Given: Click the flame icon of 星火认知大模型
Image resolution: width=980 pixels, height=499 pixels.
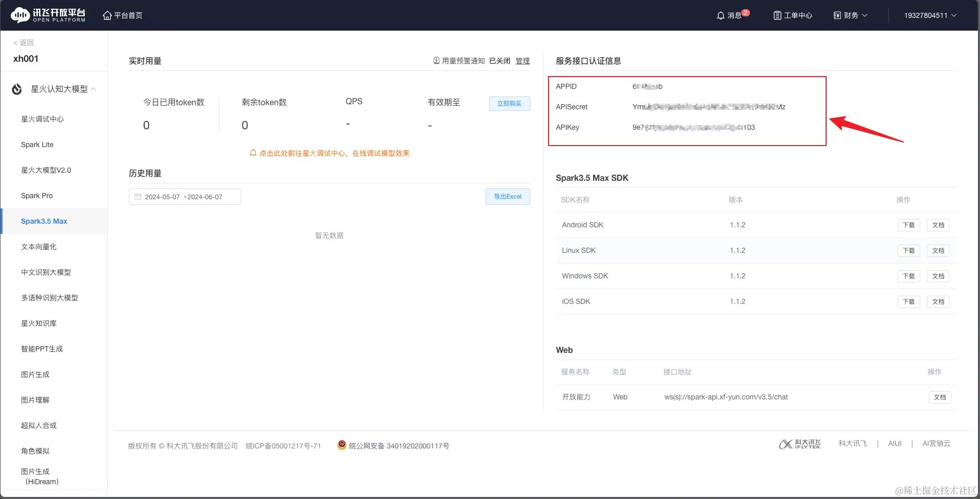Looking at the screenshot, I should coord(17,89).
